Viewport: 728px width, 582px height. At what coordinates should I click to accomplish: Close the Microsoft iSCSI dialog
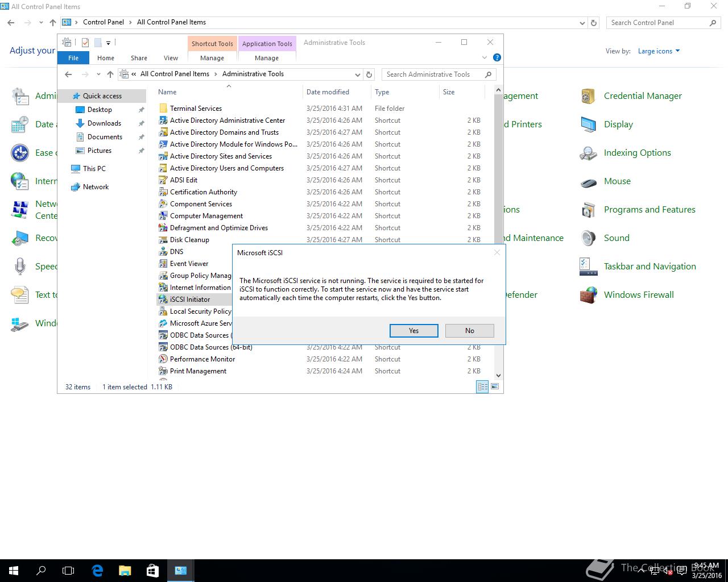click(x=497, y=252)
